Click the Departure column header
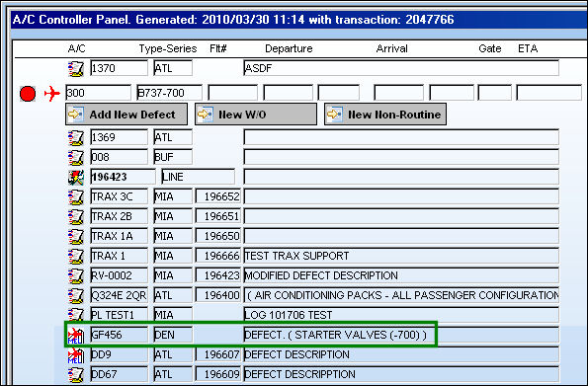 click(x=289, y=48)
